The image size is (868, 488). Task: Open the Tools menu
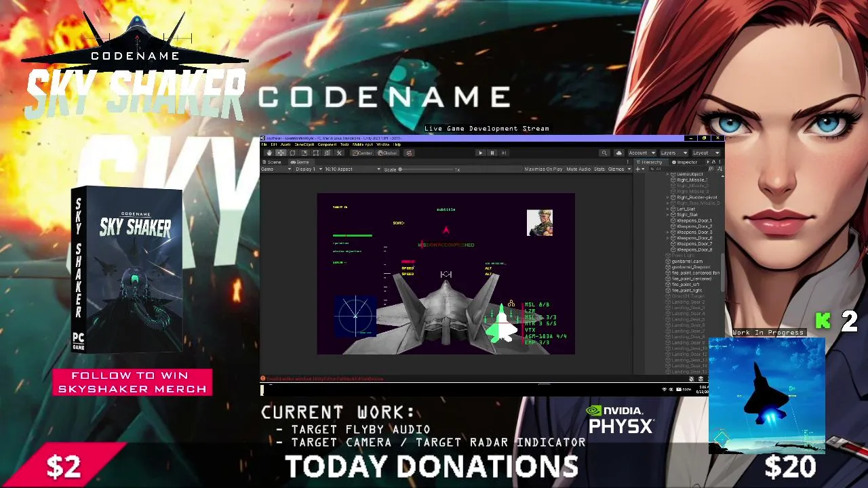pyautogui.click(x=344, y=144)
